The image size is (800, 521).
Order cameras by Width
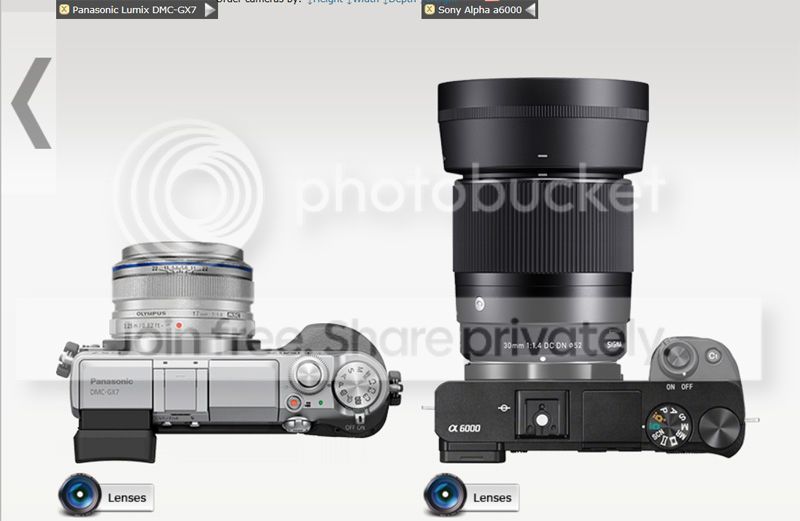click(364, 3)
